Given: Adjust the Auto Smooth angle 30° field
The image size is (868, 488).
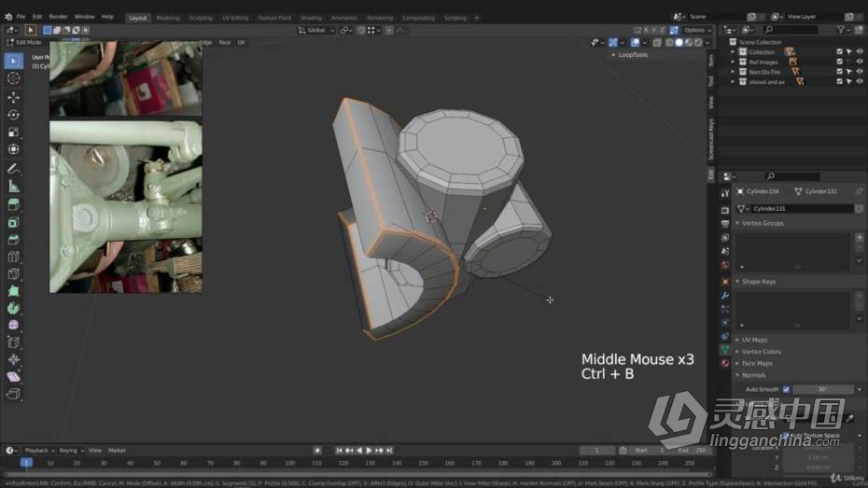Looking at the screenshot, I should point(823,389).
